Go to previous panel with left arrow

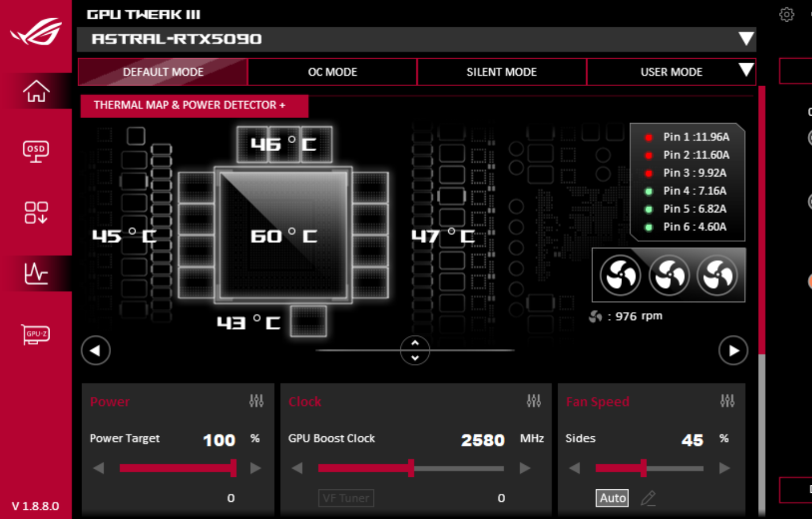click(96, 350)
